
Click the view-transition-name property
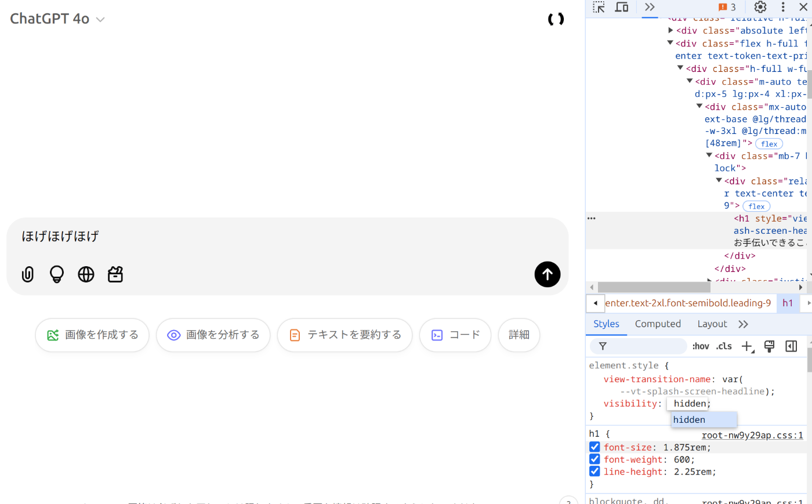pos(657,379)
